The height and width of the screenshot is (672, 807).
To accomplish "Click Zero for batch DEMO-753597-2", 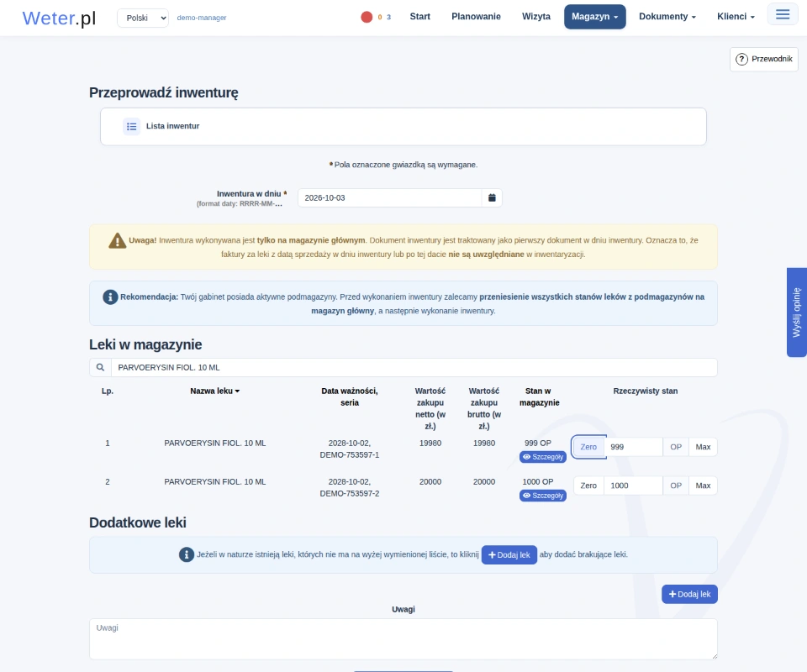I will (x=588, y=486).
